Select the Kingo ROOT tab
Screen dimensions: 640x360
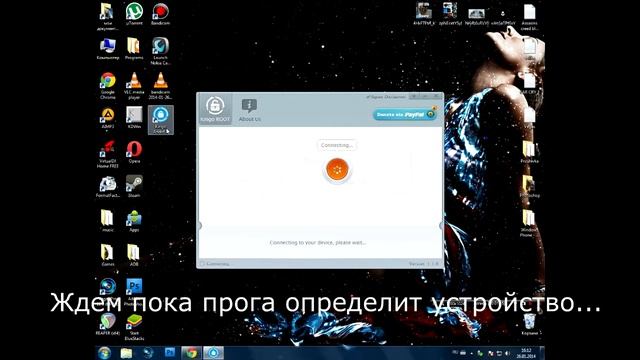tap(215, 109)
